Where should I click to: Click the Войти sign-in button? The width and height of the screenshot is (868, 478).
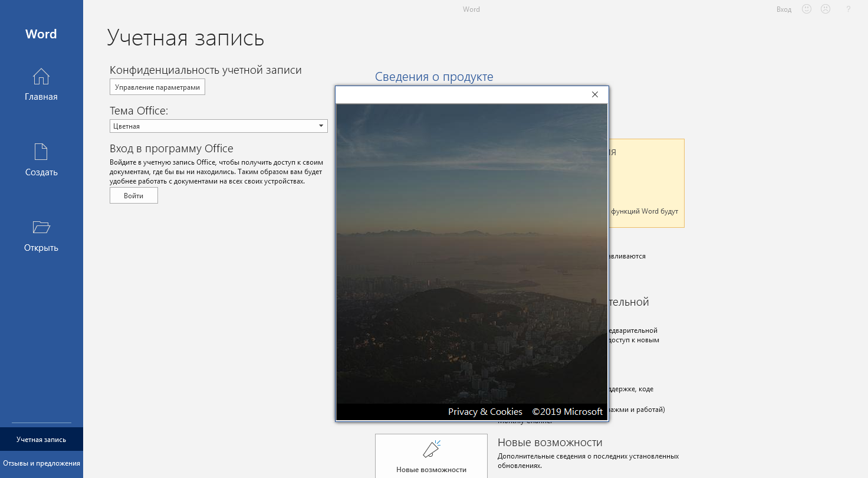point(134,196)
